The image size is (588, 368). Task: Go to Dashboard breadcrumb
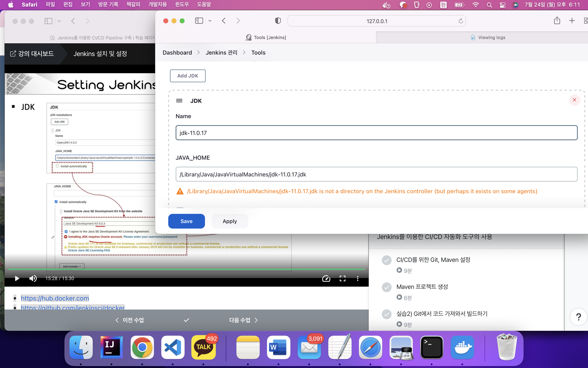pyautogui.click(x=177, y=53)
